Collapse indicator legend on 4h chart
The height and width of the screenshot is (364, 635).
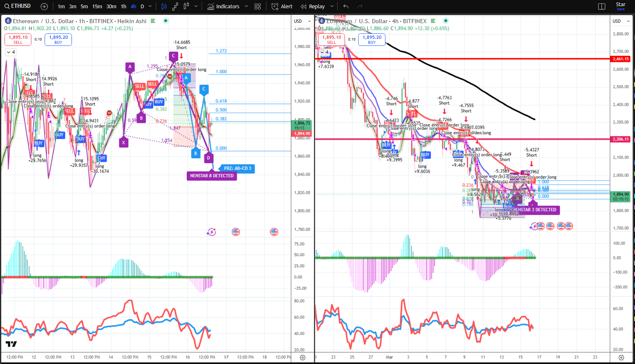point(325,52)
